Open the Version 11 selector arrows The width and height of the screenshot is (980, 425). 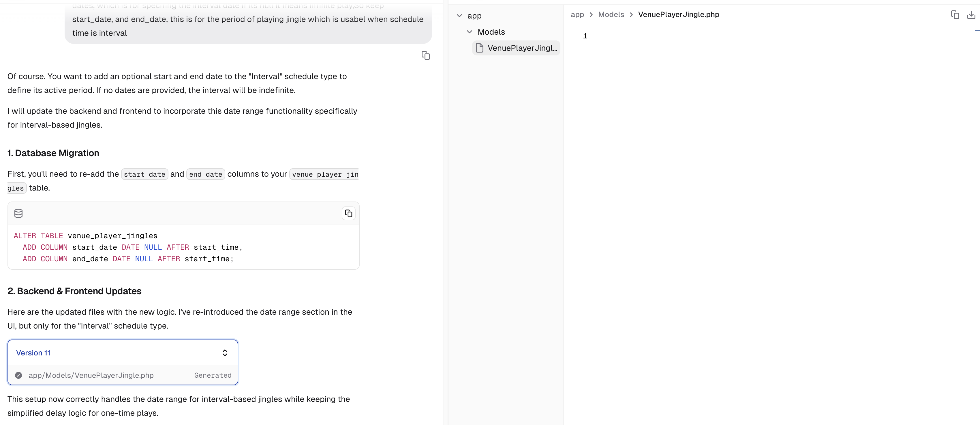(225, 353)
